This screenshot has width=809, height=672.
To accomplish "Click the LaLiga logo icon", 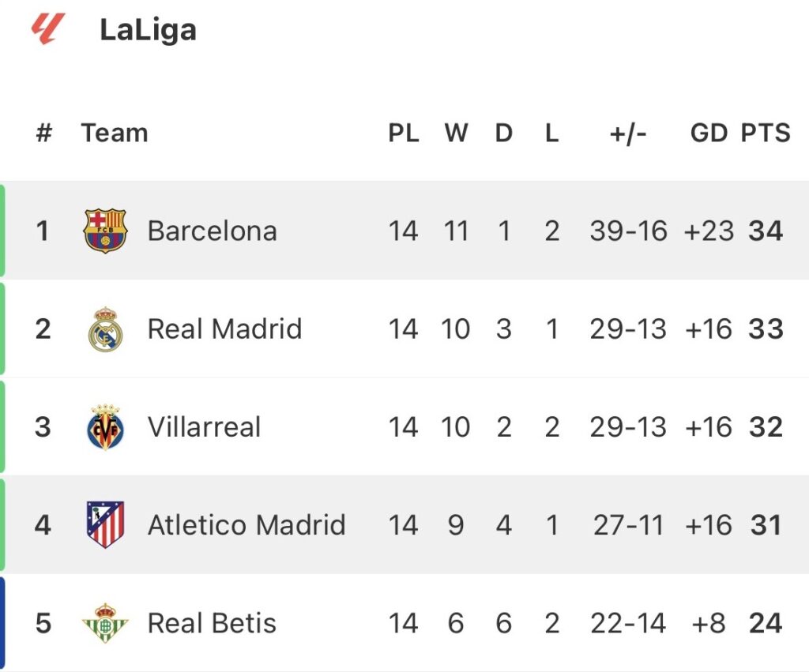I will click(45, 29).
